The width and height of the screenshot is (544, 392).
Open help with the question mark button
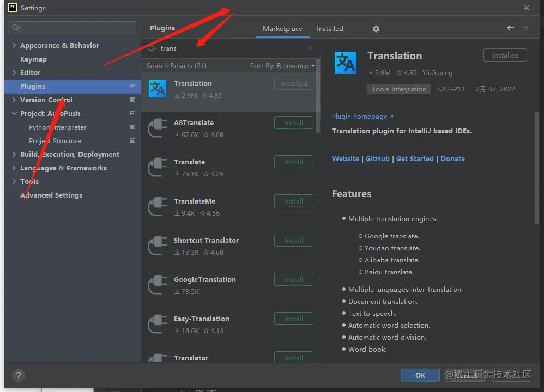tap(19, 375)
